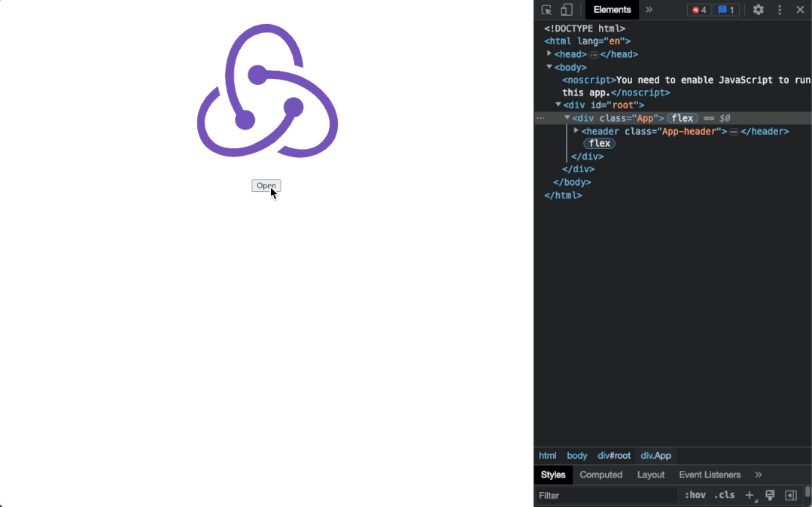Click the purple Redux logo image
This screenshot has width=812, height=507.
click(267, 90)
